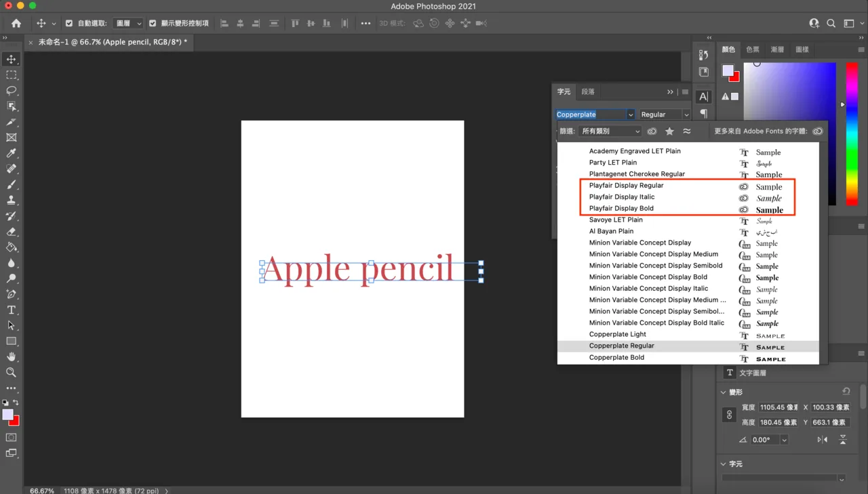The image size is (868, 494).
Task: Open the 圖層 auto-select dropdown
Action: pos(128,23)
